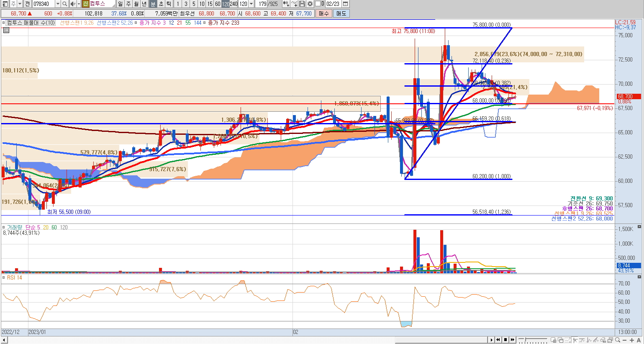This screenshot has width=644, height=344.
Task: Click the plus zoom-in icon at bottom right
Action: [632, 340]
